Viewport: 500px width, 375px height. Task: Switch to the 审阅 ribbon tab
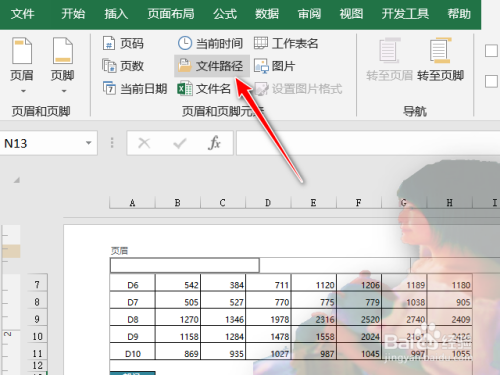pos(309,14)
